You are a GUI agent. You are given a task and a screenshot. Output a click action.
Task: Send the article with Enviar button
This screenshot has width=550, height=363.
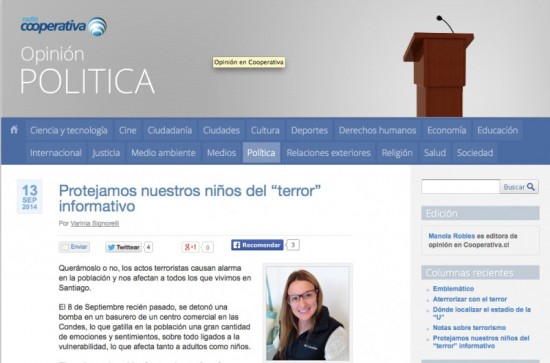(74, 247)
